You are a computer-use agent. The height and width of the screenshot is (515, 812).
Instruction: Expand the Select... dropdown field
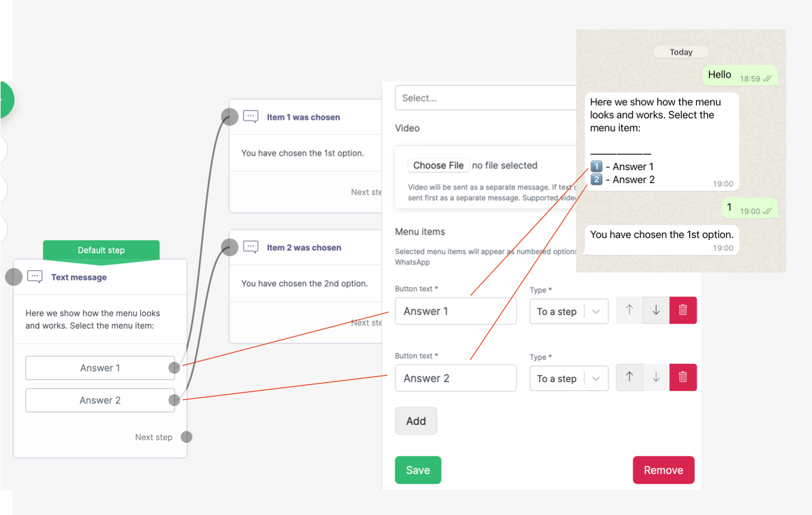(x=486, y=98)
